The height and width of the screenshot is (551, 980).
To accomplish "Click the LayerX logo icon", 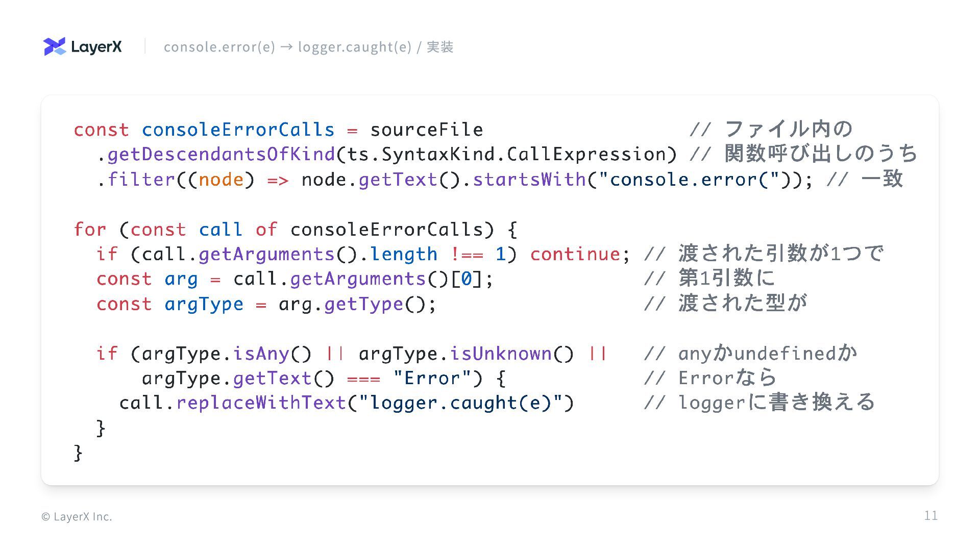I will click(x=55, y=46).
